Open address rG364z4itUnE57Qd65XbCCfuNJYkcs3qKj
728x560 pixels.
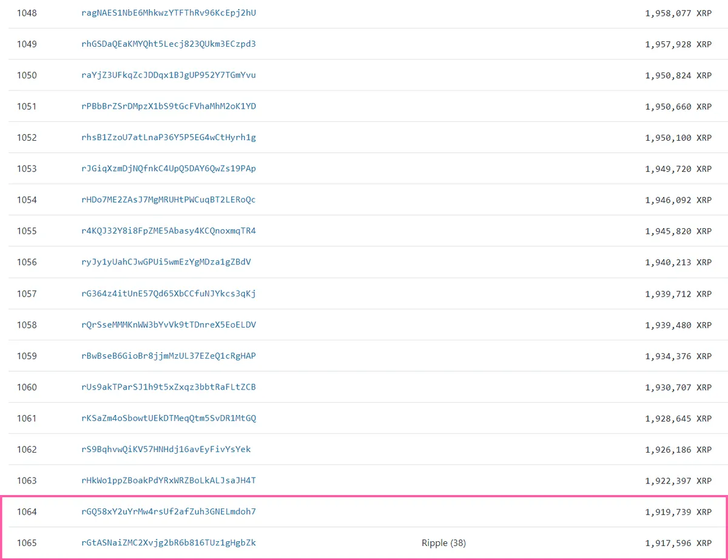tap(169, 294)
